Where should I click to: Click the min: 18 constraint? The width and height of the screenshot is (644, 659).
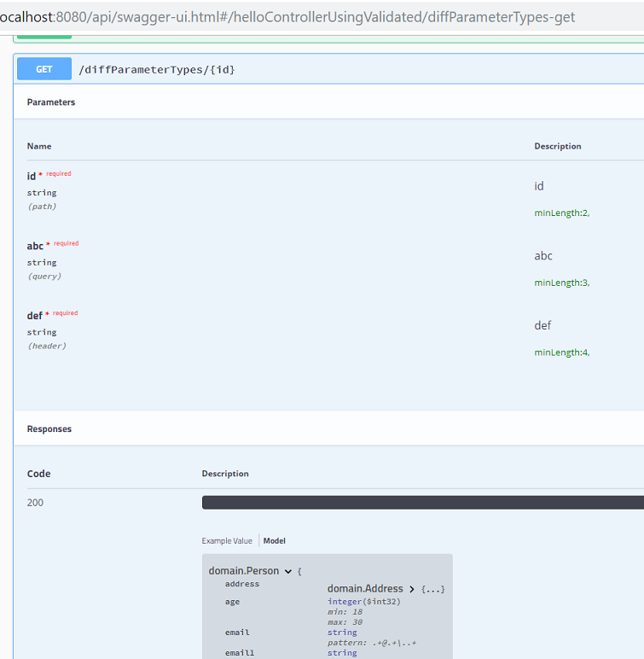pos(345,612)
